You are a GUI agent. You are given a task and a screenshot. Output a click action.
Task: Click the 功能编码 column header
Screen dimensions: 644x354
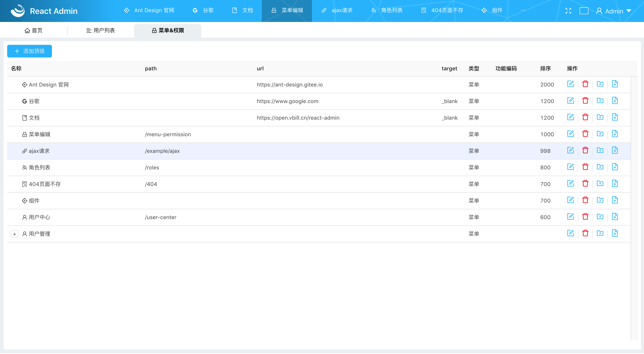506,68
